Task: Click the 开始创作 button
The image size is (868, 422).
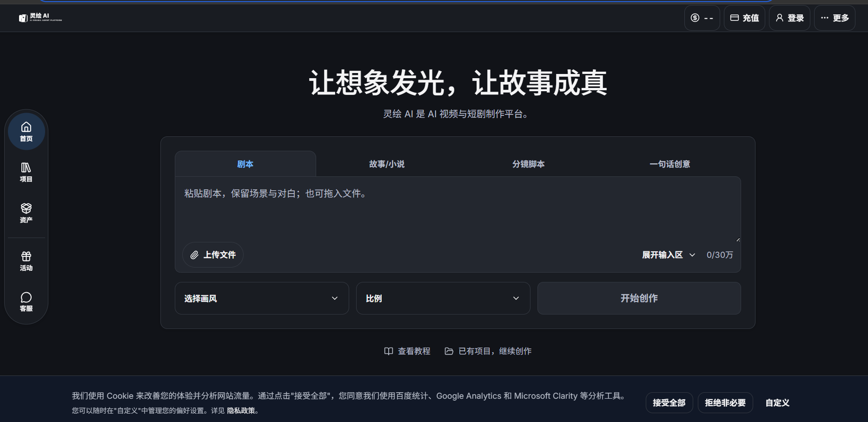Action: pos(639,298)
